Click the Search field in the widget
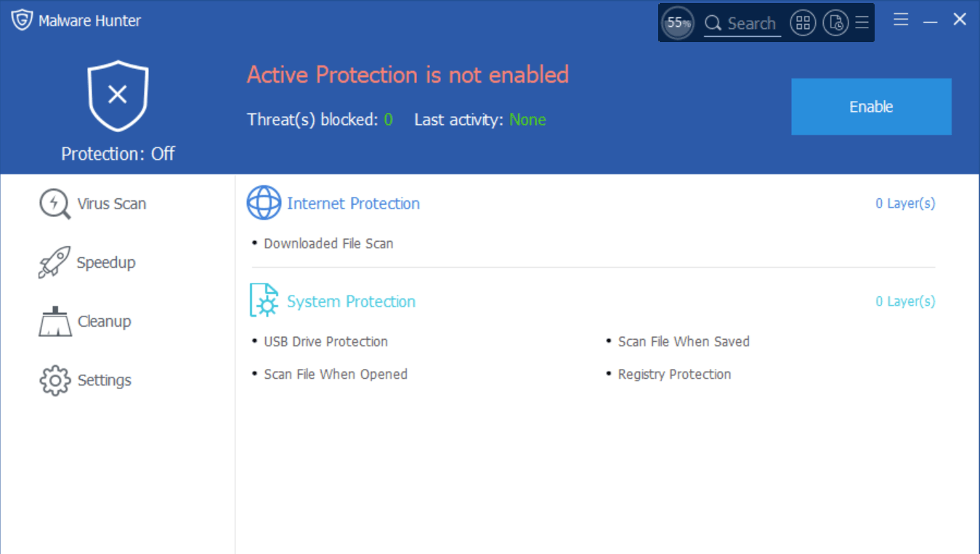Image resolution: width=980 pixels, height=554 pixels. tap(742, 24)
